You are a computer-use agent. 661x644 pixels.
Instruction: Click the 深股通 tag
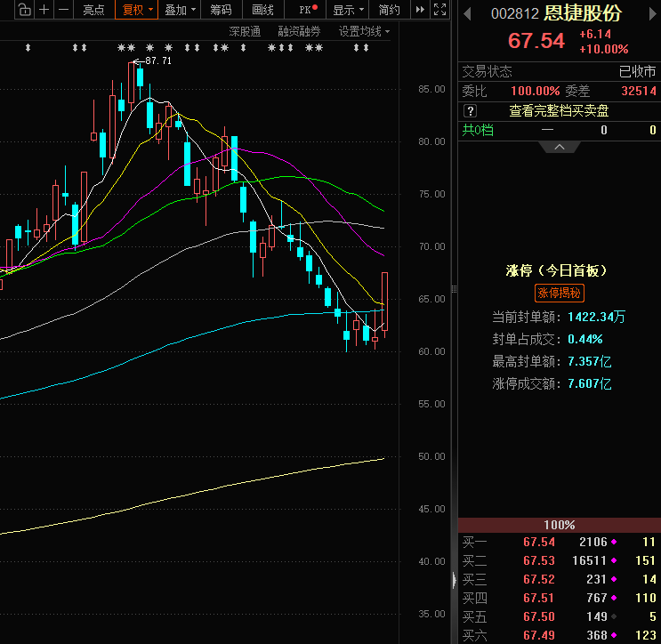245,32
